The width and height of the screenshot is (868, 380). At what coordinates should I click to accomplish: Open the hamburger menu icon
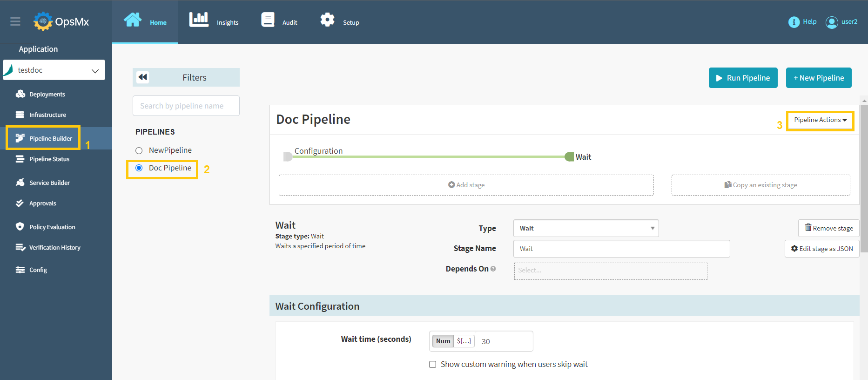tap(15, 21)
